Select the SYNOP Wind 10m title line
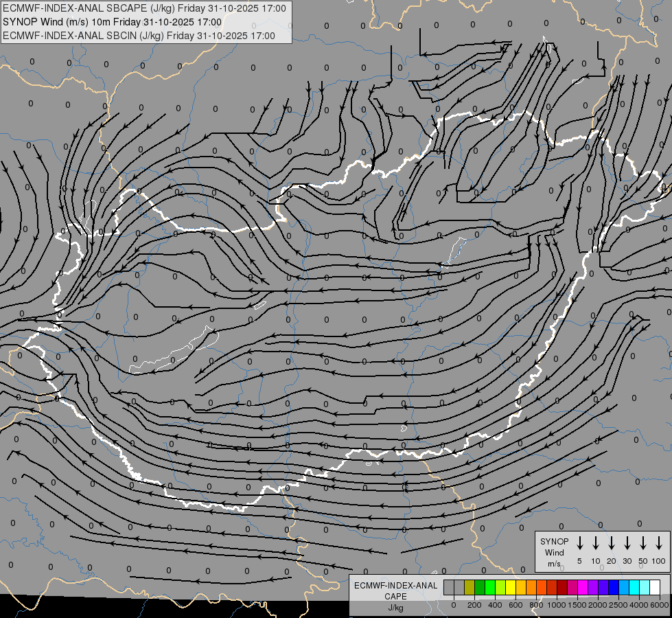 (x=113, y=22)
